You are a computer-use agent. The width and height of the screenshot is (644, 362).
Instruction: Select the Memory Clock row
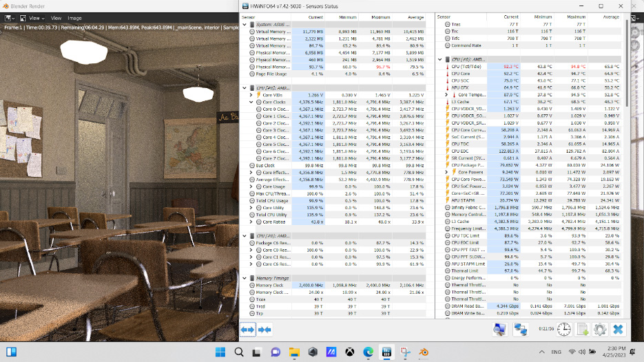click(x=337, y=285)
